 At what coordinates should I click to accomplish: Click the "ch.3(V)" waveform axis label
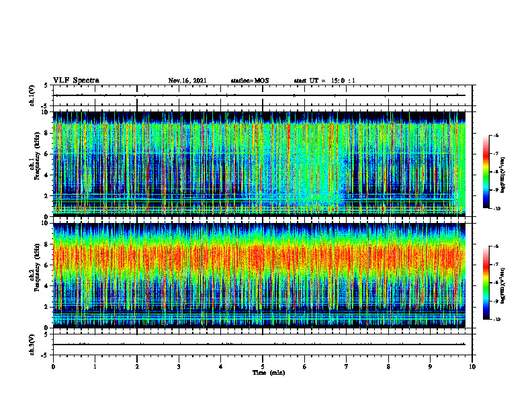[32, 345]
